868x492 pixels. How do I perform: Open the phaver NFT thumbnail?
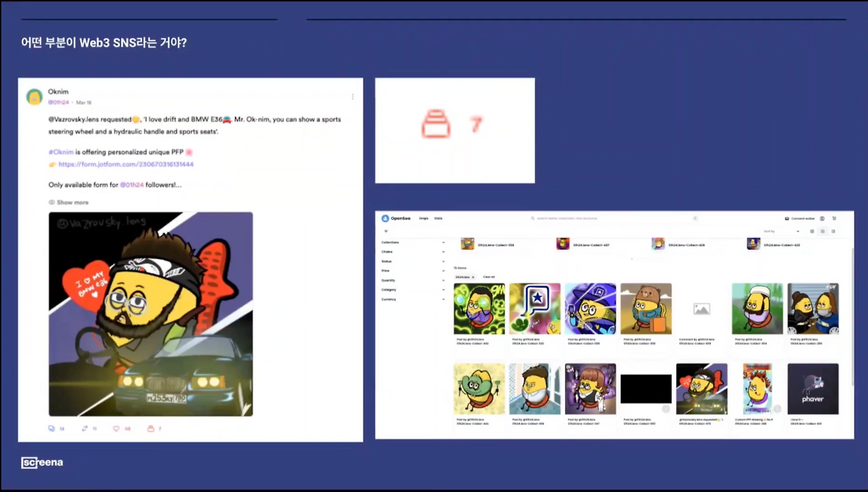pyautogui.click(x=813, y=389)
